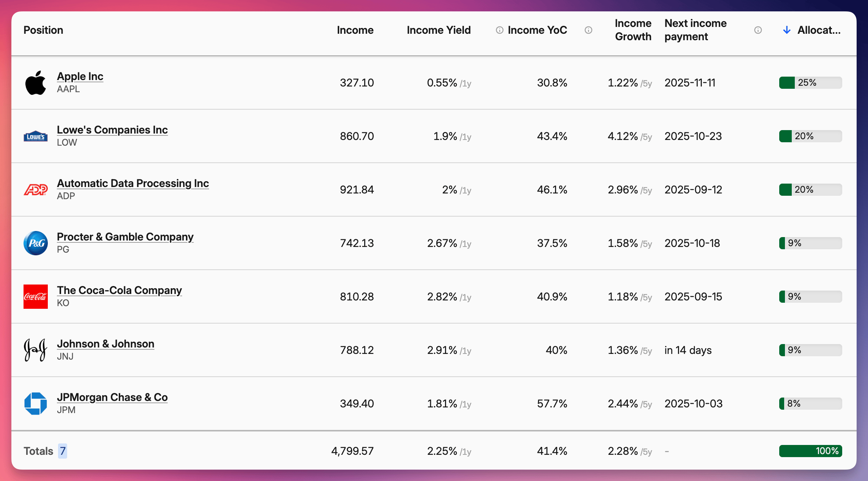The height and width of the screenshot is (481, 868).
Task: Click the JPM ticker symbol
Action: coord(66,410)
